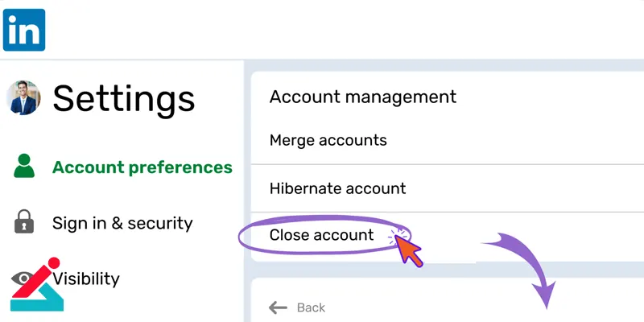Click the Account management heading
This screenshot has width=644, height=322.
[363, 97]
